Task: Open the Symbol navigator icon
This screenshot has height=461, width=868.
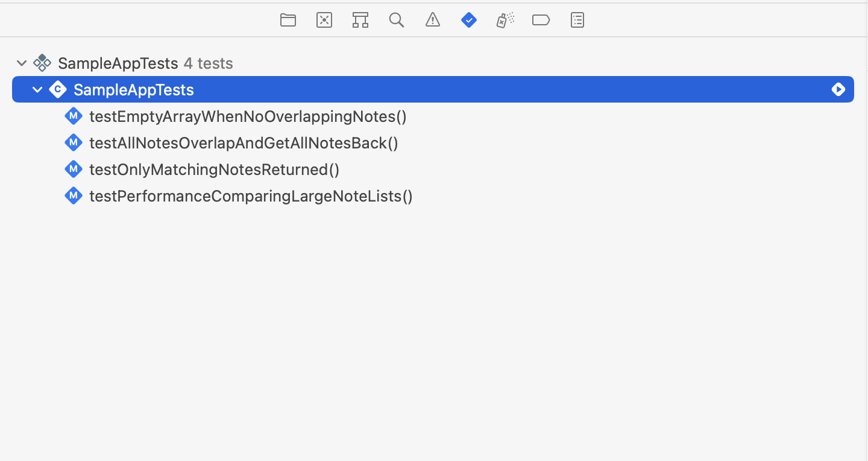Action: [360, 20]
